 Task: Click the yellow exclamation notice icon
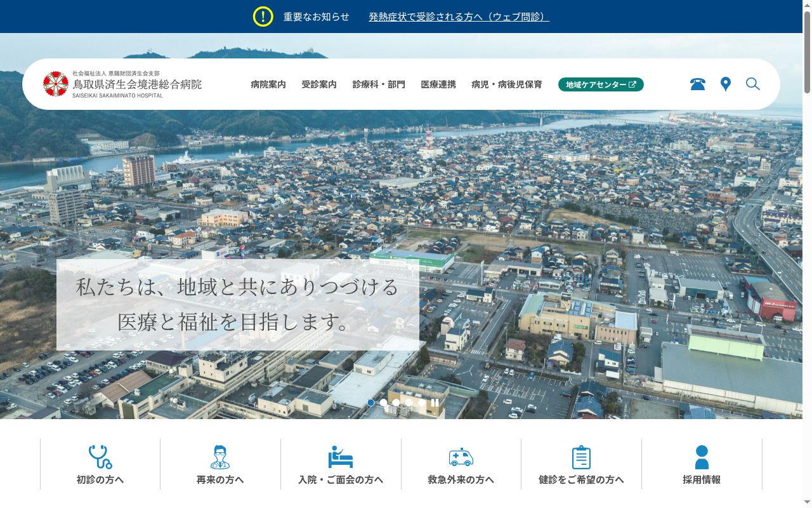[263, 17]
